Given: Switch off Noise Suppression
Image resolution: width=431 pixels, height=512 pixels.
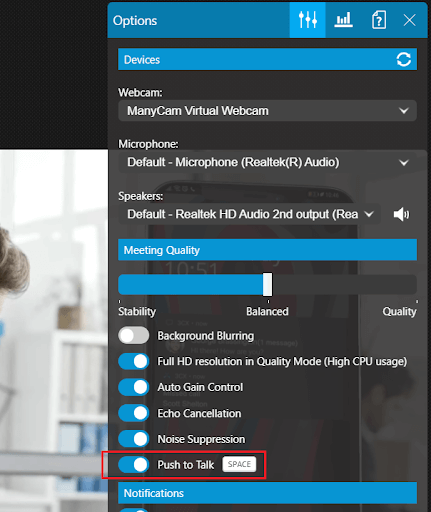Looking at the screenshot, I should pyautogui.click(x=134, y=439).
